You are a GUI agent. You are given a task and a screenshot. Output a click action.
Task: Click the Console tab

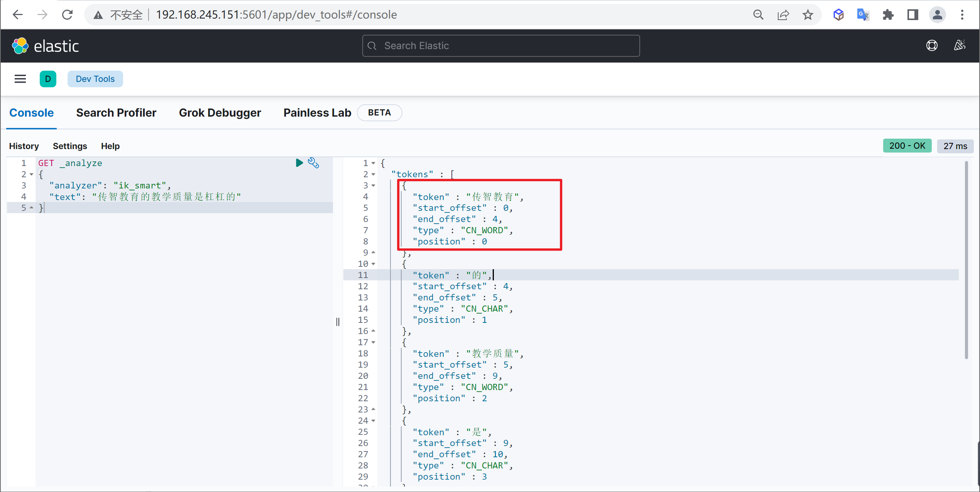click(x=32, y=112)
